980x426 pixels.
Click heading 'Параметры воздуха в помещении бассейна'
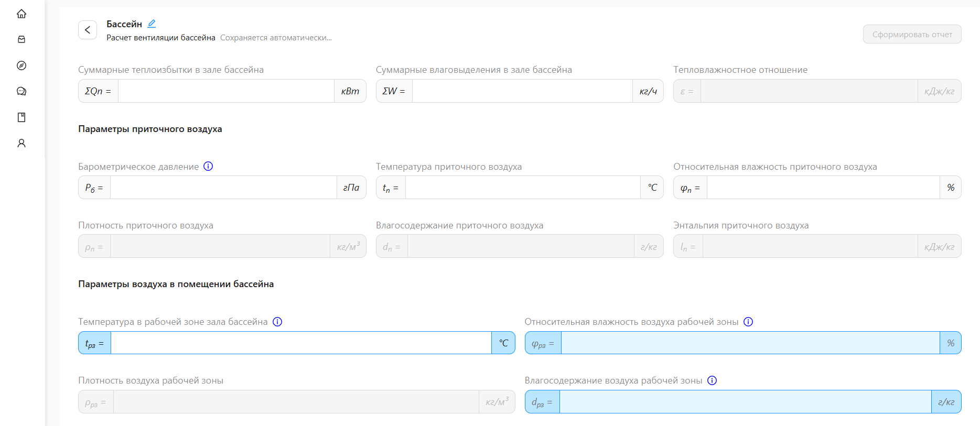(176, 284)
